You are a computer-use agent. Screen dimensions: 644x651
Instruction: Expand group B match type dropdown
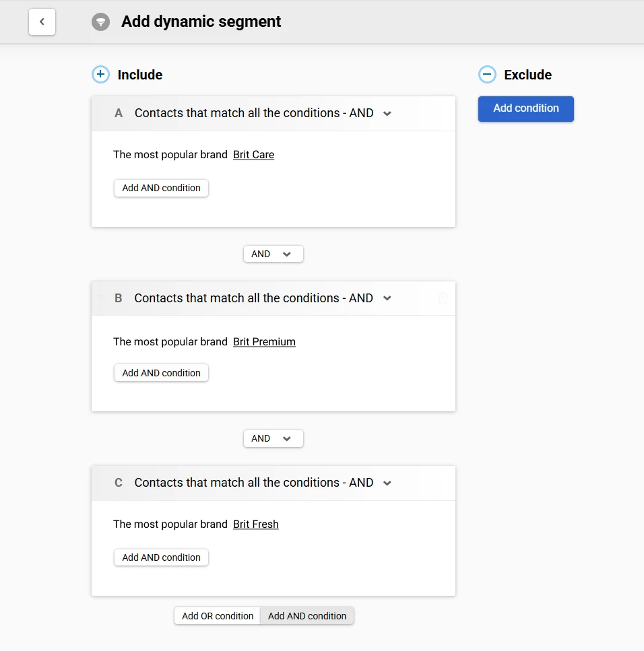pyautogui.click(x=387, y=298)
